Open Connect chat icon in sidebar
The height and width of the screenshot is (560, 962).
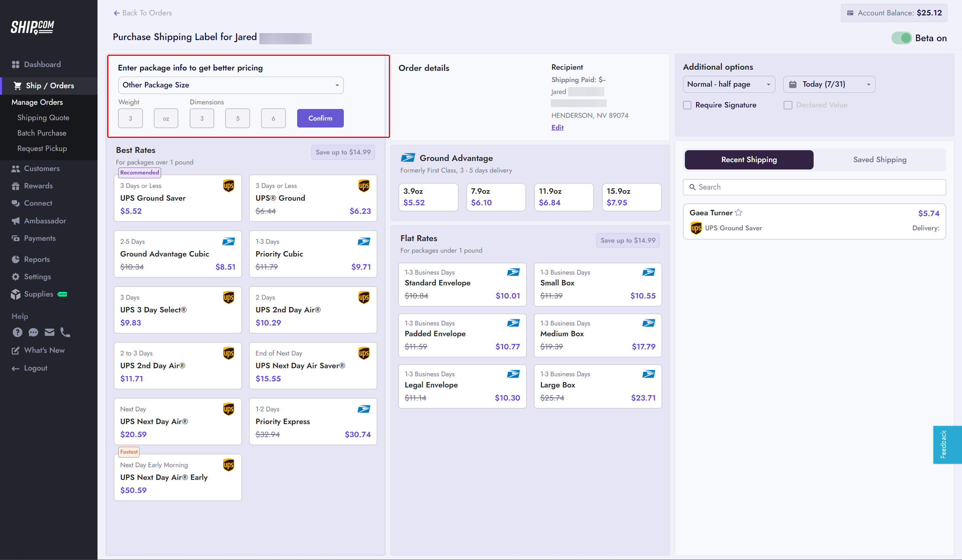click(15, 203)
